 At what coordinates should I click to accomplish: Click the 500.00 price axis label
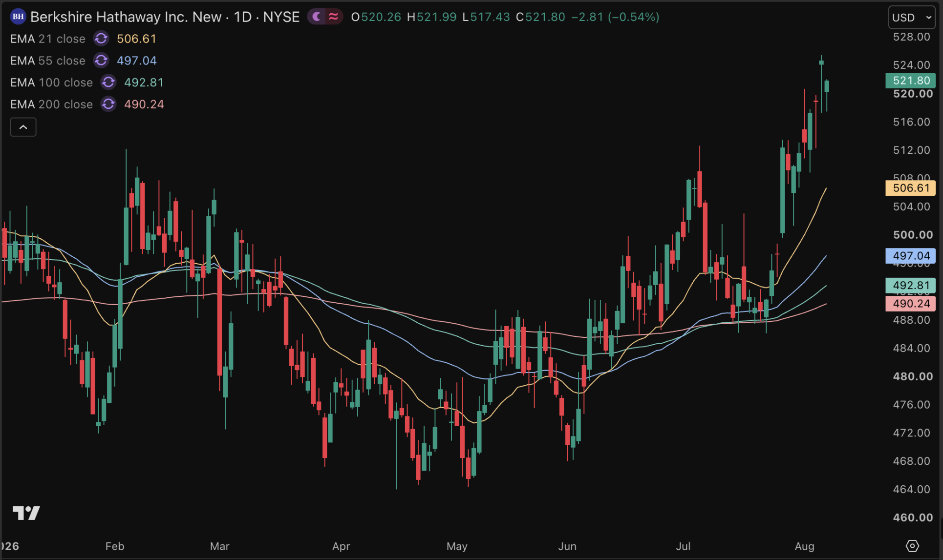point(913,235)
